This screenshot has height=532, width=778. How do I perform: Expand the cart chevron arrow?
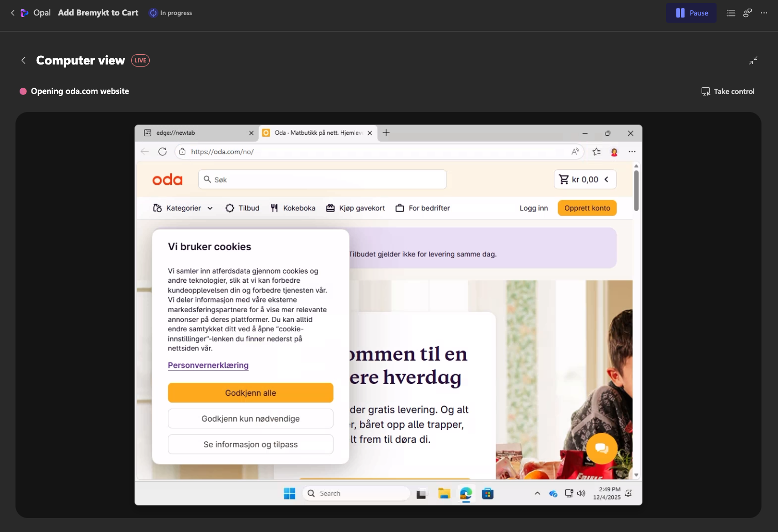pos(607,180)
